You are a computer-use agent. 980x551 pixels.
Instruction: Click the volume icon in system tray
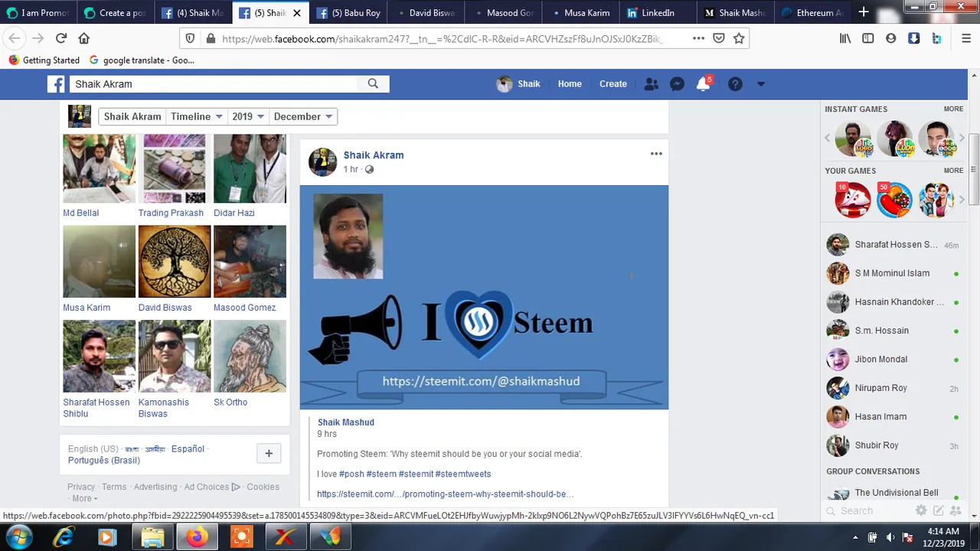click(x=890, y=537)
